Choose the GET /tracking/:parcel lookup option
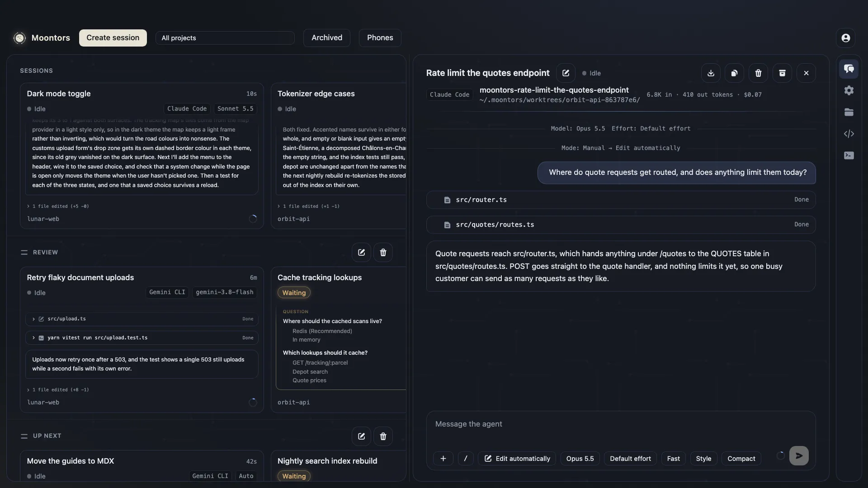Image resolution: width=868 pixels, height=488 pixels. point(320,363)
